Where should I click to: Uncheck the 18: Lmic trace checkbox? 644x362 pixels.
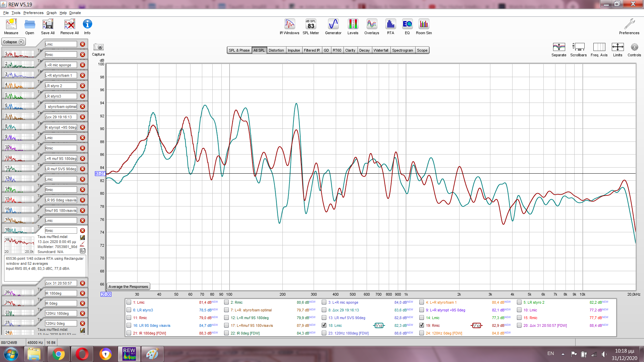pyautogui.click(x=324, y=325)
